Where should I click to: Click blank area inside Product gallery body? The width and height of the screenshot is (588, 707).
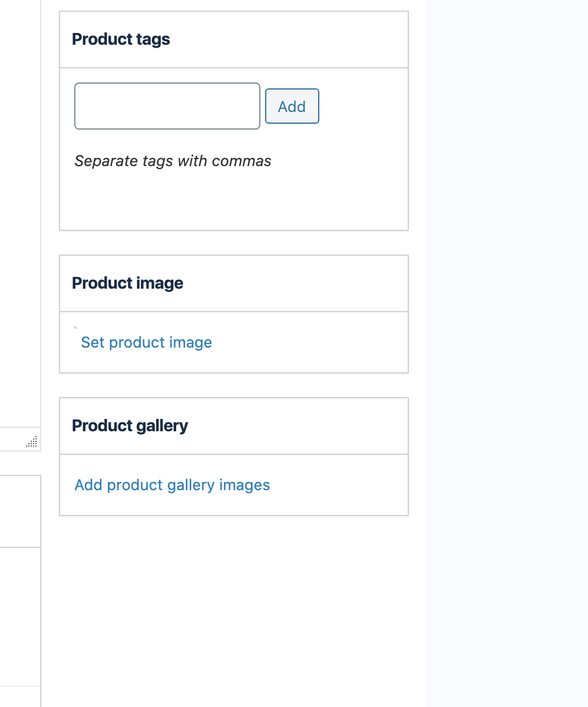coord(339,485)
